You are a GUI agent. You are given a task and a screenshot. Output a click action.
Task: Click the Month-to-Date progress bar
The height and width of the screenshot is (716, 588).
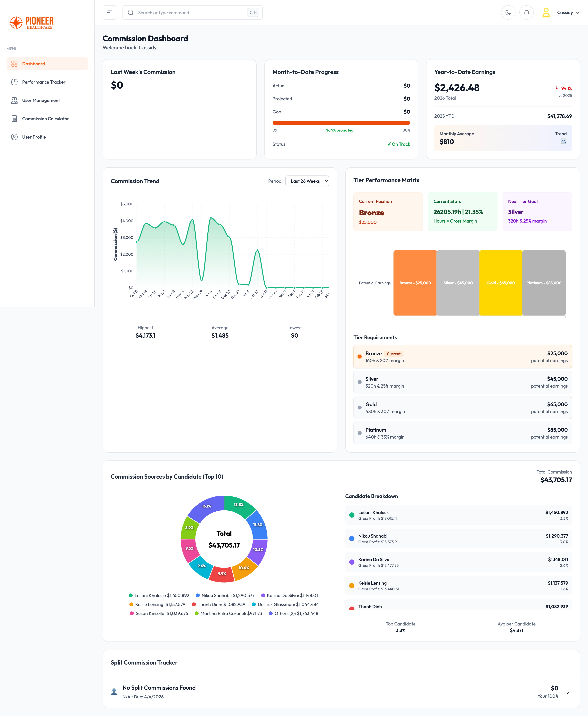pyautogui.click(x=341, y=123)
